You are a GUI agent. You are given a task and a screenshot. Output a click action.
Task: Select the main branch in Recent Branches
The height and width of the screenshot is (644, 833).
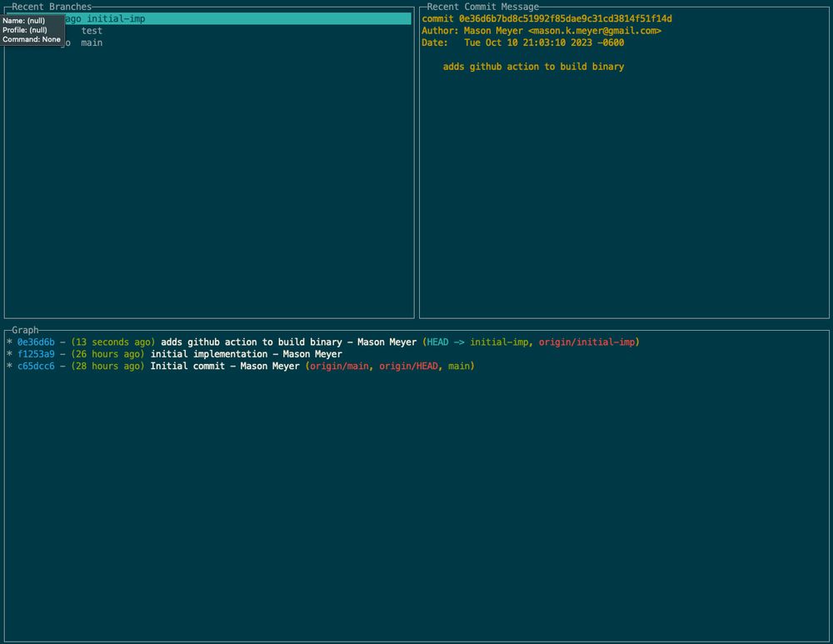click(91, 42)
